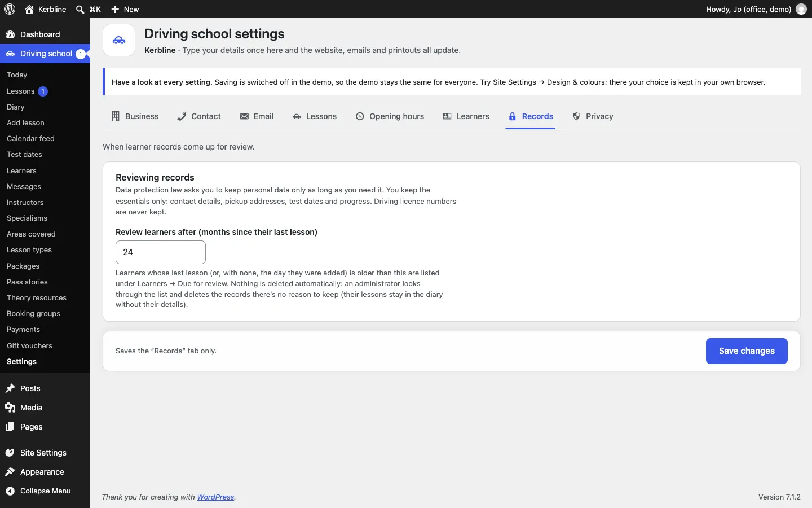
Task: Click the Appearance paintbrush icon
Action: point(10,472)
